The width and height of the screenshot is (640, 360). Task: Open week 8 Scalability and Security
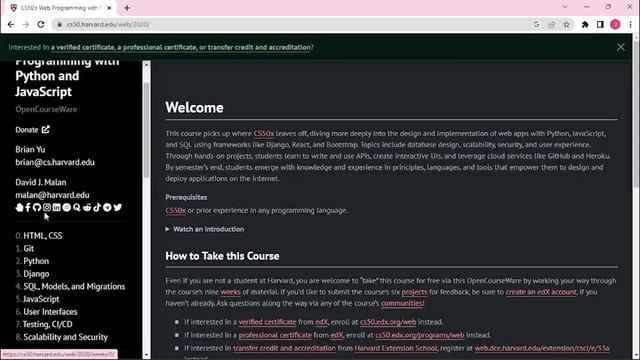click(65, 337)
